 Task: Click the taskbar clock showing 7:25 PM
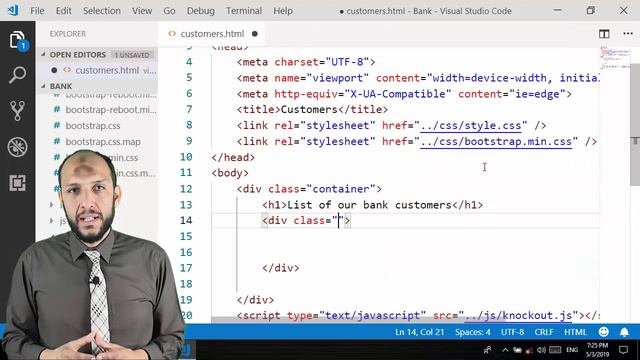tap(597, 350)
